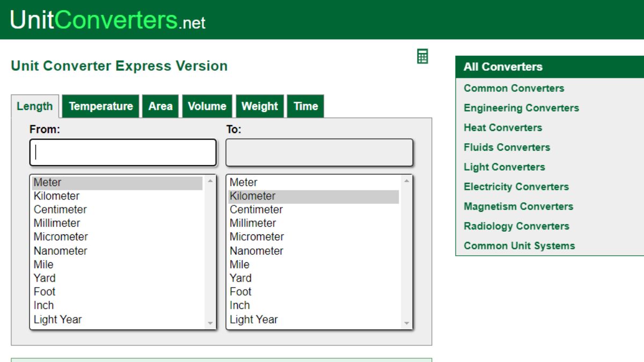The image size is (644, 362).
Task: Select the Weight tab
Action: point(260,106)
